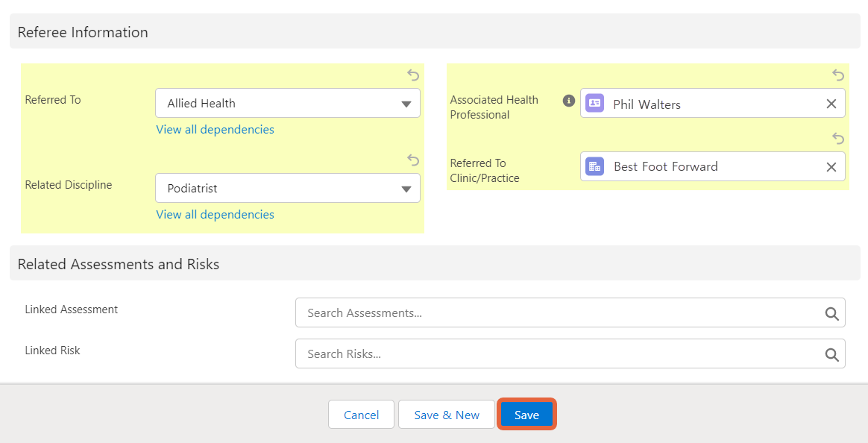Click the magnifier in the Search Risks field
This screenshot has width=868, height=443.
pyautogui.click(x=831, y=355)
